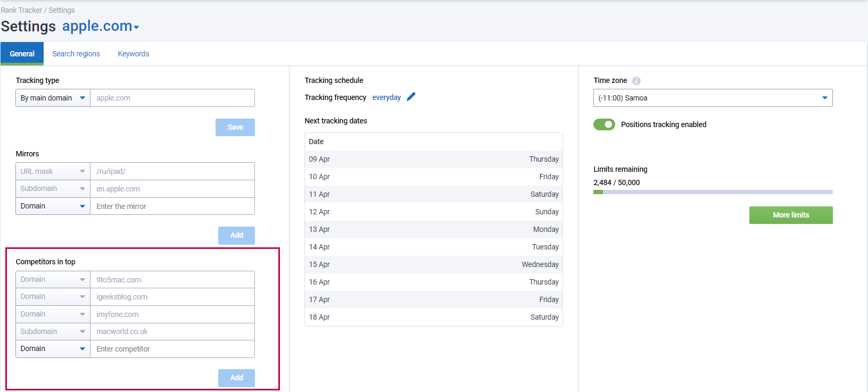Open the Domain dropdown beside Enter the mirror
The image size is (868, 392).
53,206
